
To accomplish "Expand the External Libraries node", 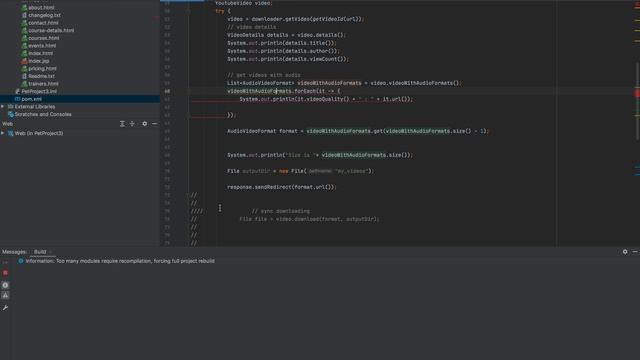I will [3, 107].
